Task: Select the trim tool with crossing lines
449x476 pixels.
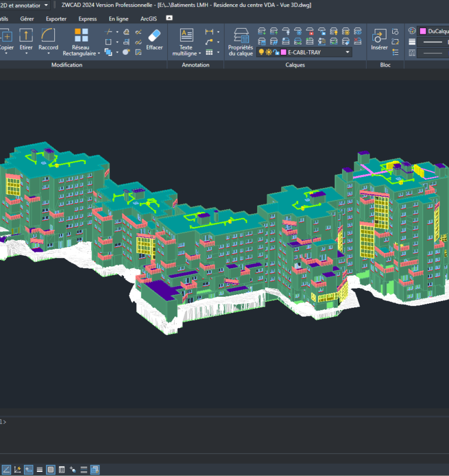Action: click(x=109, y=32)
